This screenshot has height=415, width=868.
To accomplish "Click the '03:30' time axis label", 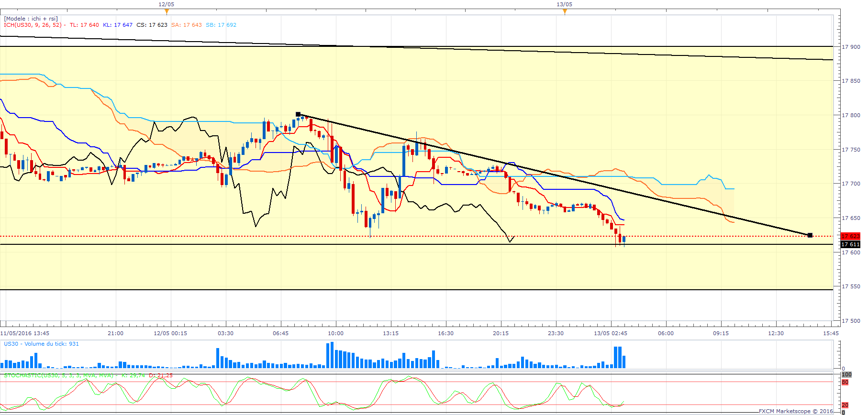I will (x=226, y=333).
